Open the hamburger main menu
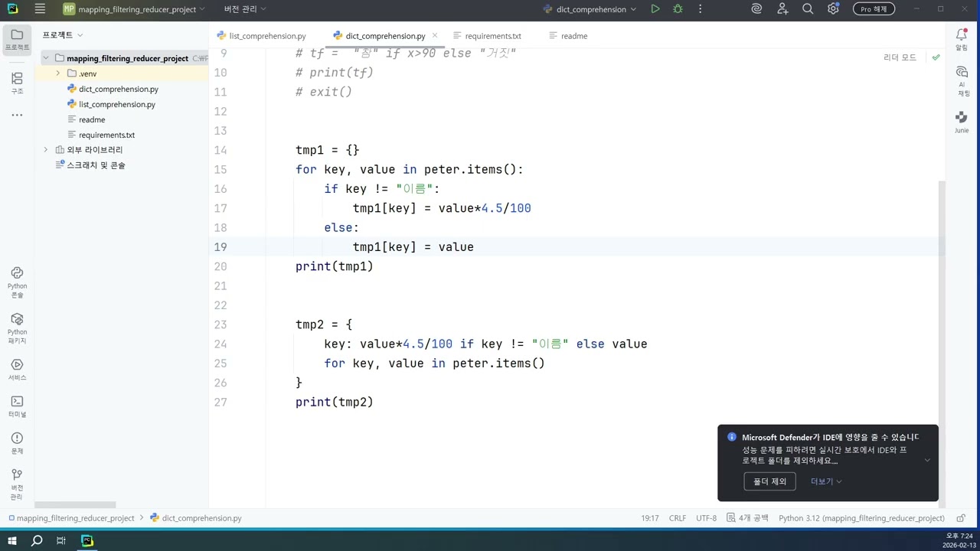 click(40, 9)
